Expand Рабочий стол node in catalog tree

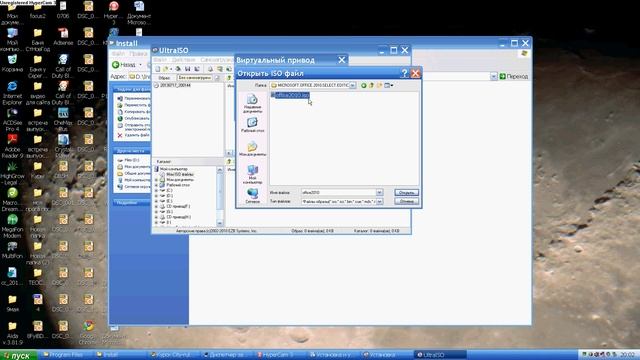(x=156, y=185)
